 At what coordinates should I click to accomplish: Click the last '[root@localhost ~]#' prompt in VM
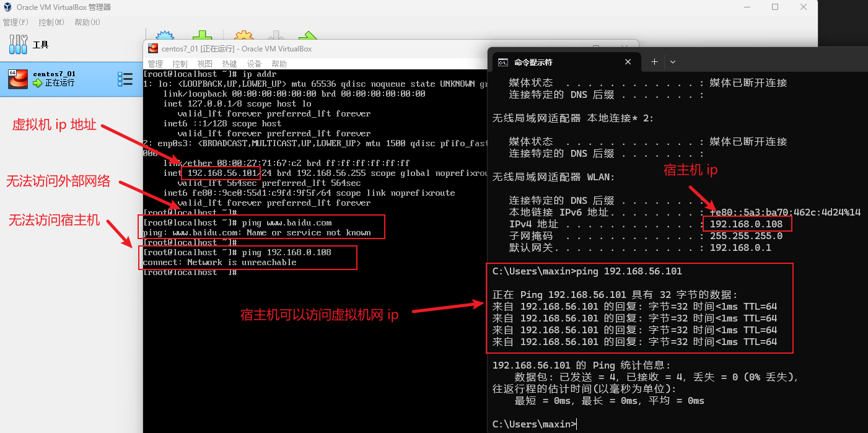(x=190, y=272)
